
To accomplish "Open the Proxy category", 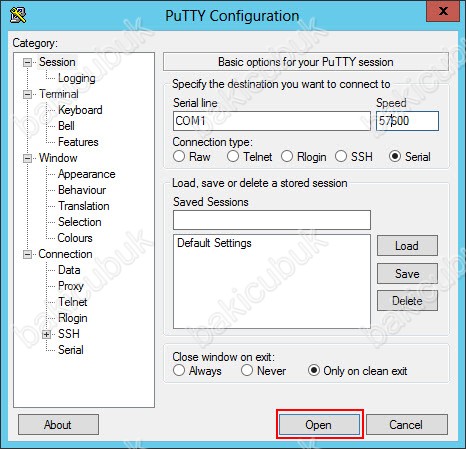I will (x=71, y=286).
